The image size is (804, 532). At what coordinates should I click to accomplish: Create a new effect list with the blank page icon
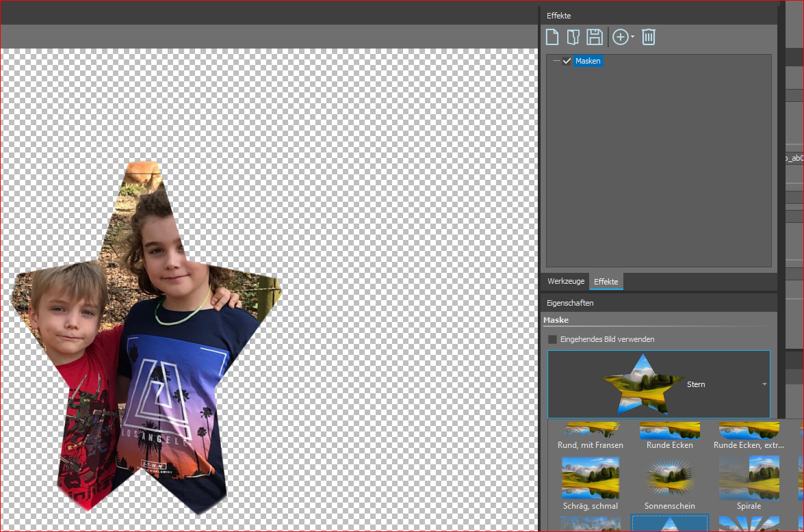552,37
